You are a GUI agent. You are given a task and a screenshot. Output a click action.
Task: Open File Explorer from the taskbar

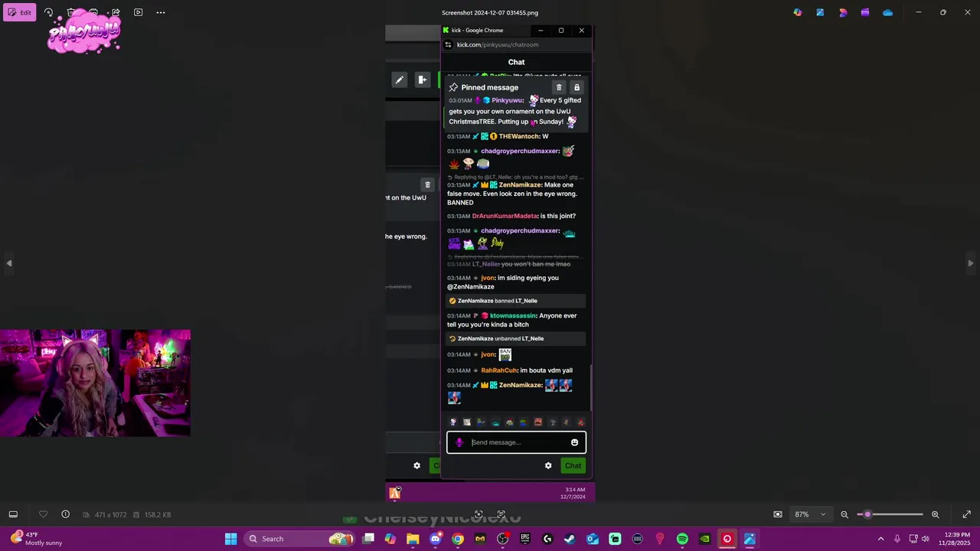[x=413, y=539]
